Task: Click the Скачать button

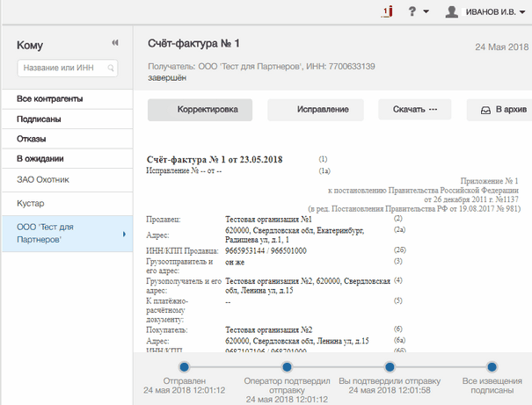Action: coord(414,110)
